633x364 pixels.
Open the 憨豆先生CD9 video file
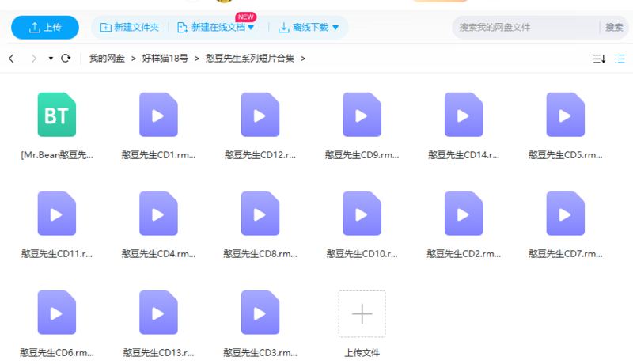tap(362, 116)
